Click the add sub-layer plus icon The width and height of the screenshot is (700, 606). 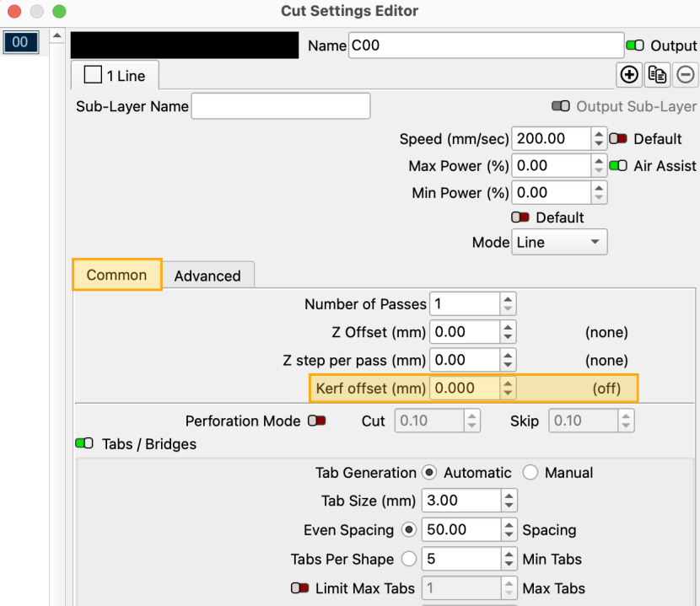click(x=628, y=75)
